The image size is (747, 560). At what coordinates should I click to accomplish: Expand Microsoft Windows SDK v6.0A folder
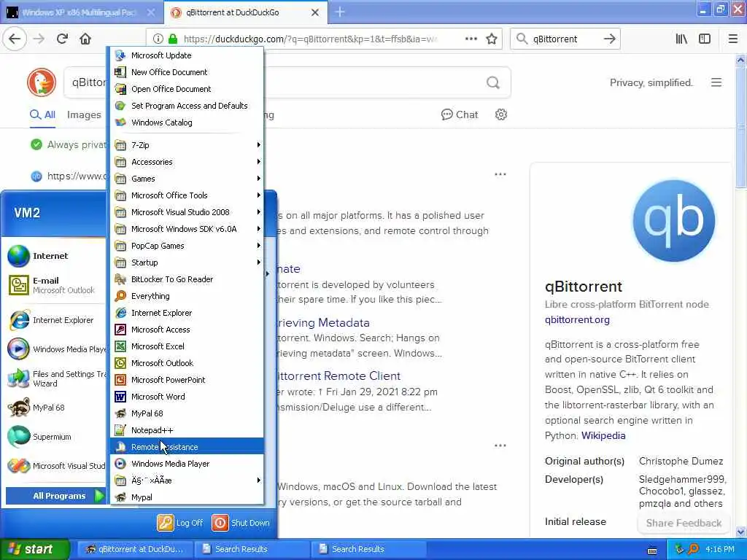coord(187,229)
